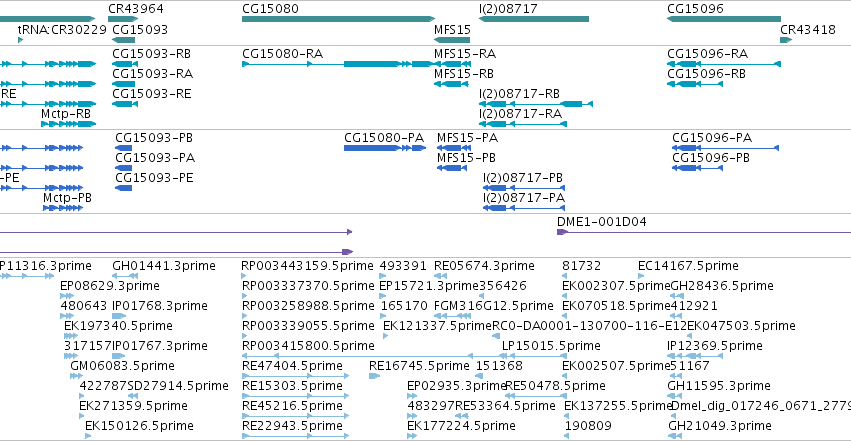Image resolution: width=851 pixels, height=441 pixels.
Task: Open the RP003443159.5prime EST
Action: [308, 266]
